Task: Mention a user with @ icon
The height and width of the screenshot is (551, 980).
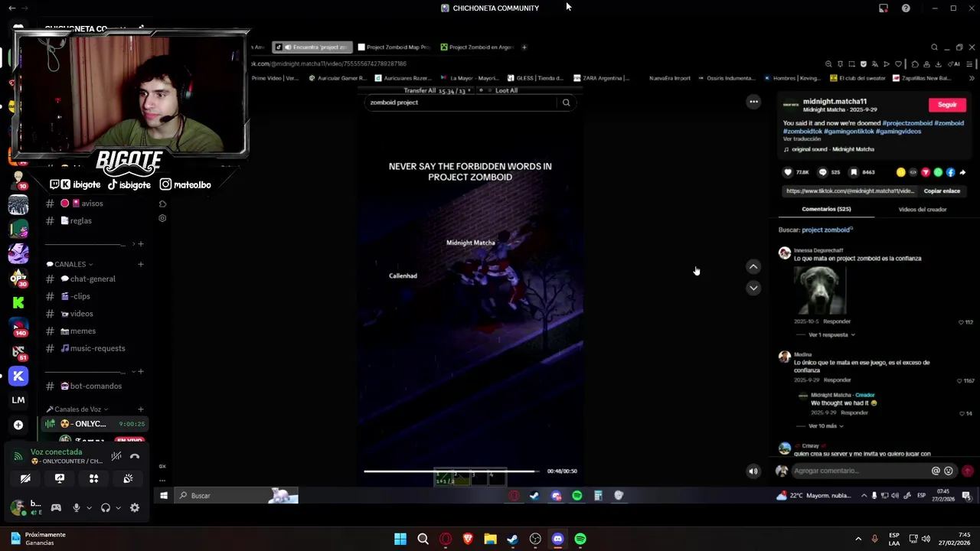Action: [x=936, y=471]
